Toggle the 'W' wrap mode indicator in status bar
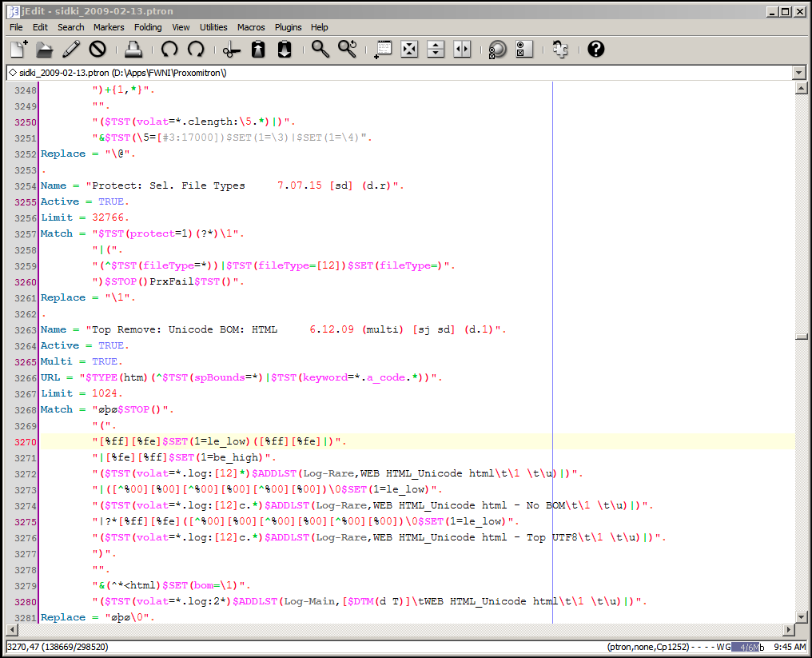Viewport: 812px width, 658px height. click(x=719, y=647)
